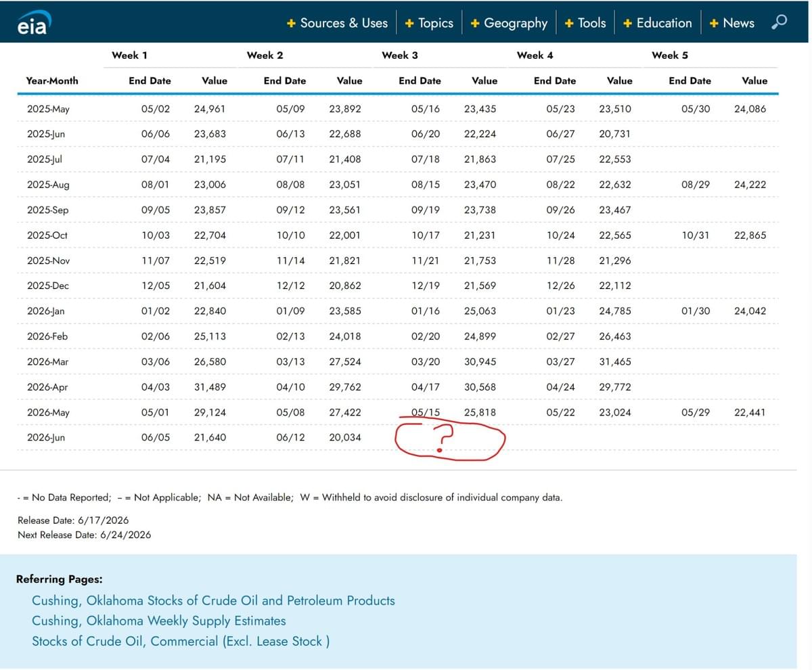Select the 2025-May row label
Viewport: 812px width, 670px height.
(48, 108)
